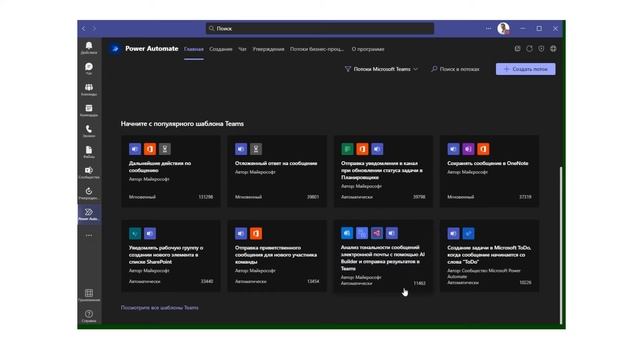Click the vertical scrollbar thumb
This screenshot has height=360, width=640.
(561, 245)
